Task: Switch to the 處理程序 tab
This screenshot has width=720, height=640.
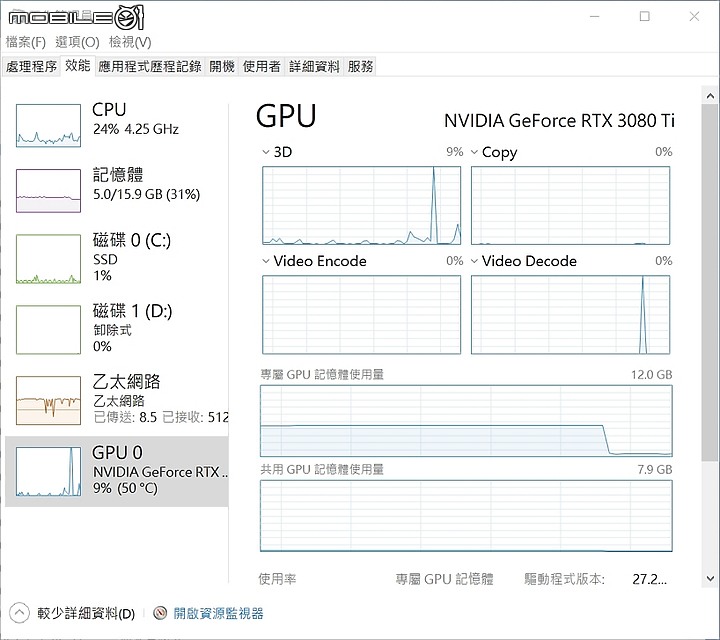Action: (31, 67)
